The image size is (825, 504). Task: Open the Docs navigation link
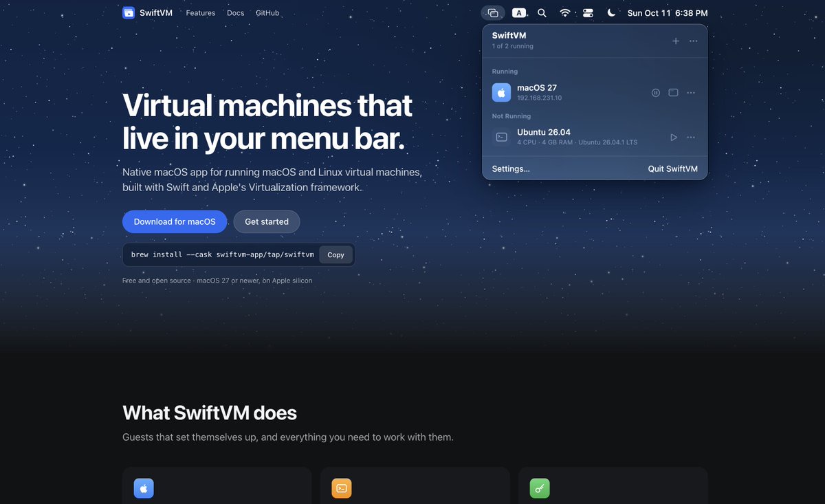click(x=235, y=13)
